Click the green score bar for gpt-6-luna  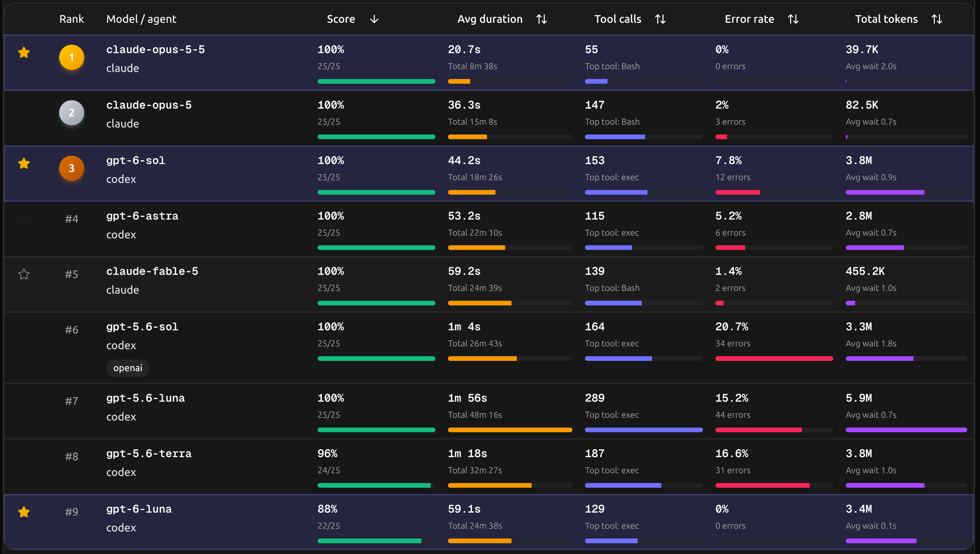coord(369,541)
